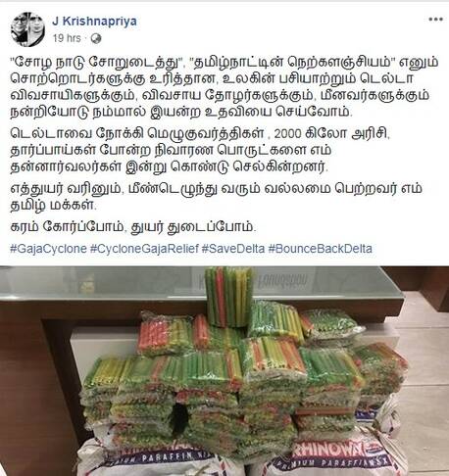
Task: Open the #CycloneGajaRelief hashtag
Action: point(144,249)
